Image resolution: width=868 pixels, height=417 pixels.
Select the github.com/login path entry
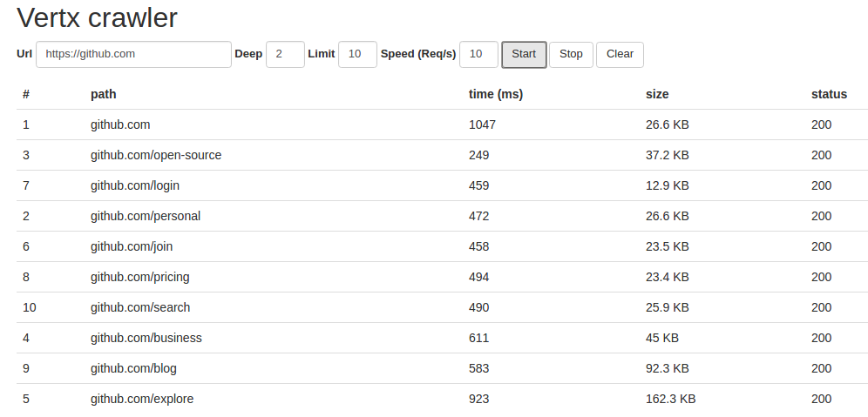click(135, 185)
